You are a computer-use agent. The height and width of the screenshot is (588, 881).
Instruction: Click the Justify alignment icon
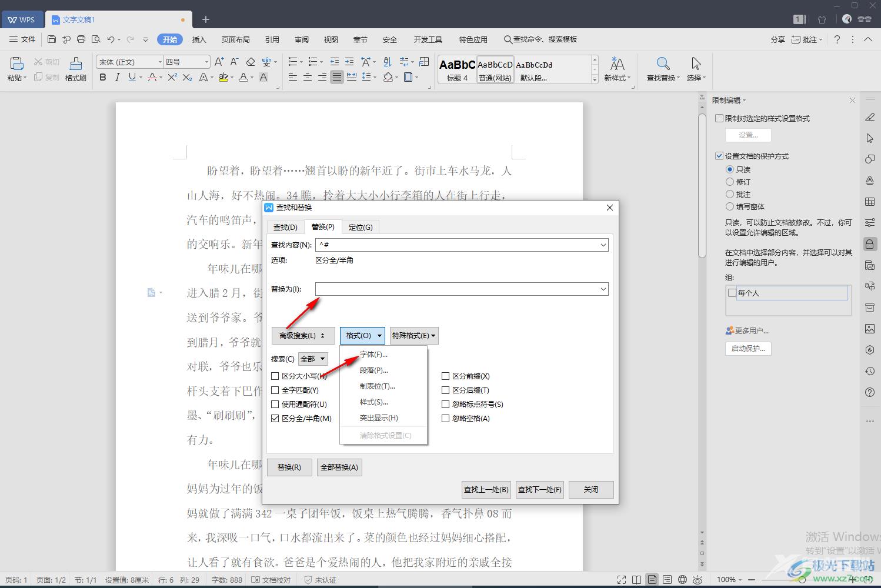337,77
